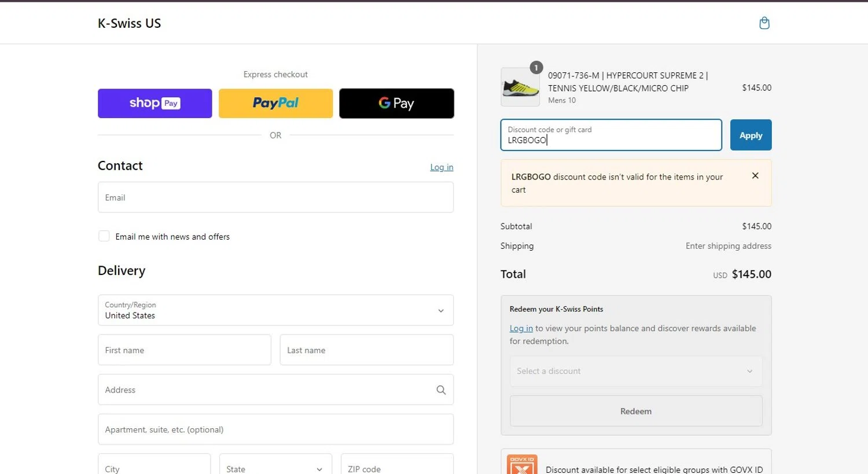Click the Mens 10 size text
The height and width of the screenshot is (474, 868).
coord(562,100)
